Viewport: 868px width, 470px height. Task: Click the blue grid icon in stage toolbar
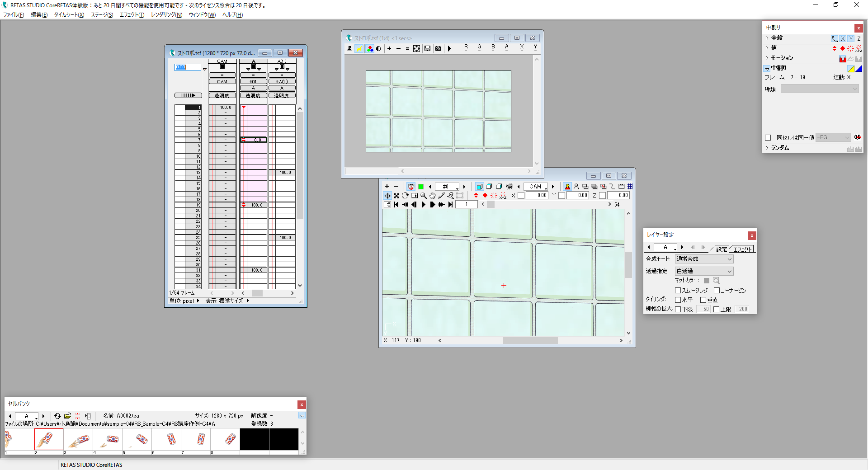point(630,187)
